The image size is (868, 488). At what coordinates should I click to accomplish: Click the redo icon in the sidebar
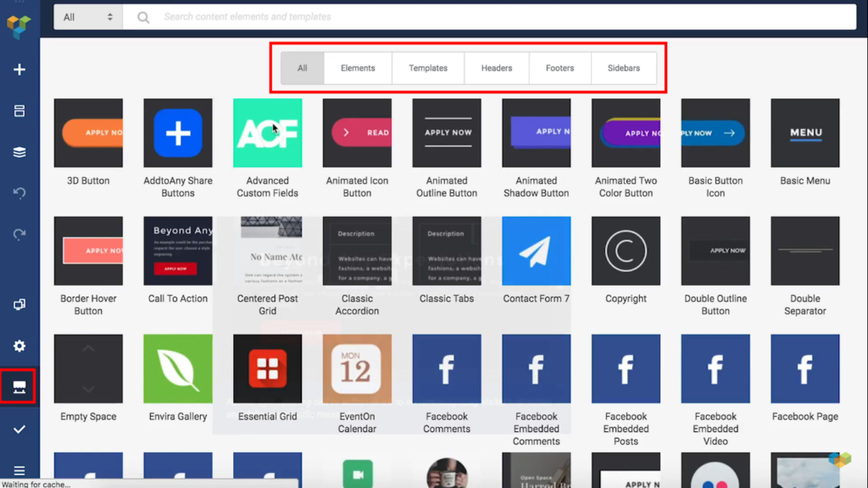(19, 235)
